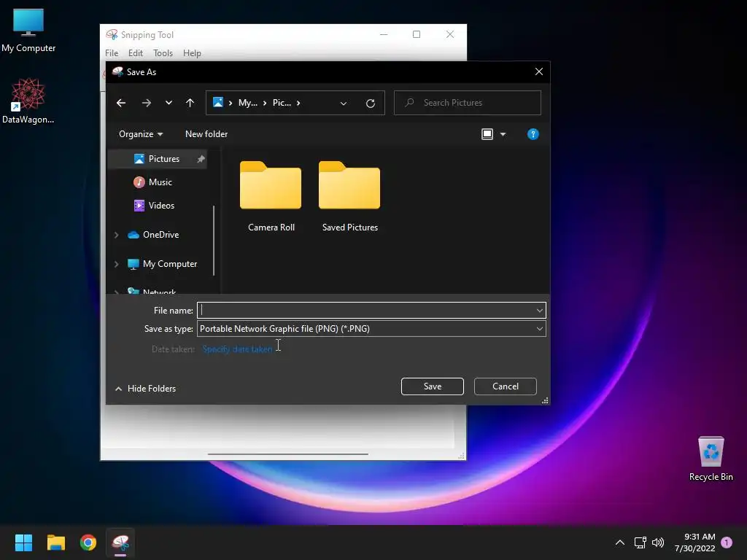
Task: Open the Recycle Bin desktop icon
Action: click(x=711, y=459)
